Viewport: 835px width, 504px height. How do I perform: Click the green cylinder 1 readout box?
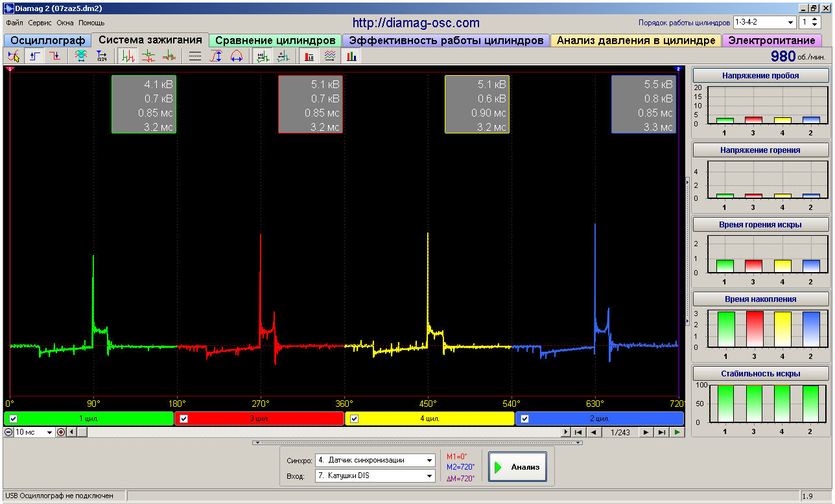144,104
